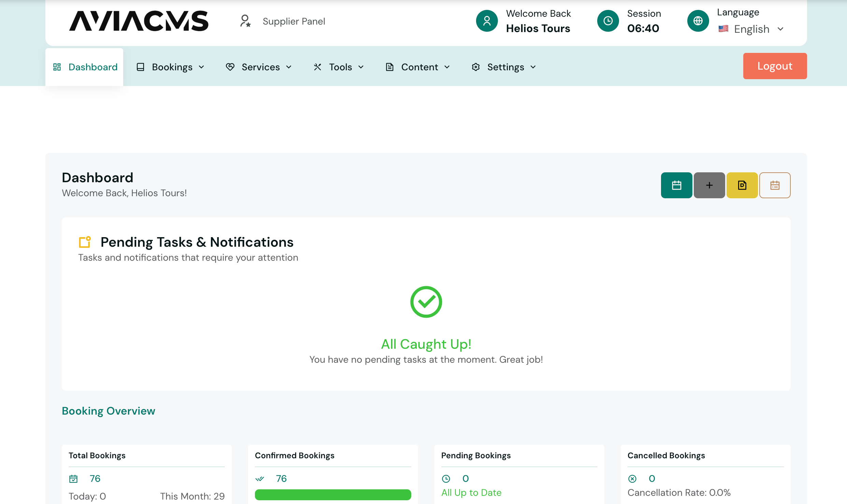Click the Total Bookings calendar icon
The image size is (847, 504).
tap(73, 479)
